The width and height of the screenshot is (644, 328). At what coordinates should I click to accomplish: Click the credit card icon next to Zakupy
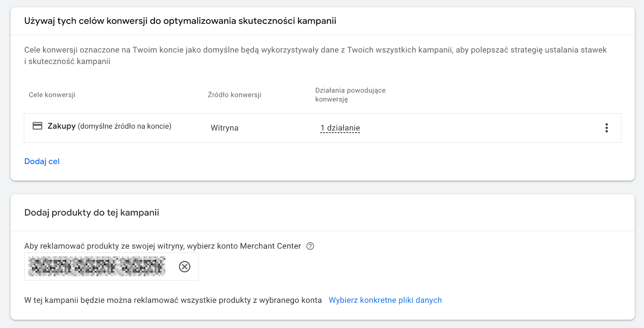pos(37,126)
